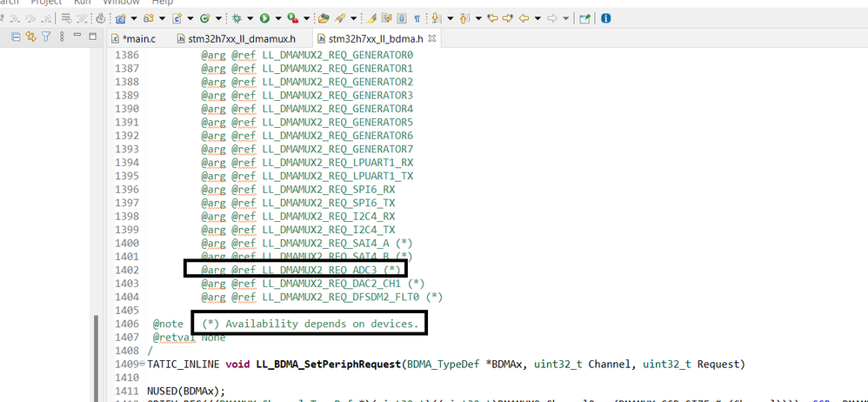Toggle Word Wrap icon in toolbar
The image size is (868, 402).
[x=386, y=18]
